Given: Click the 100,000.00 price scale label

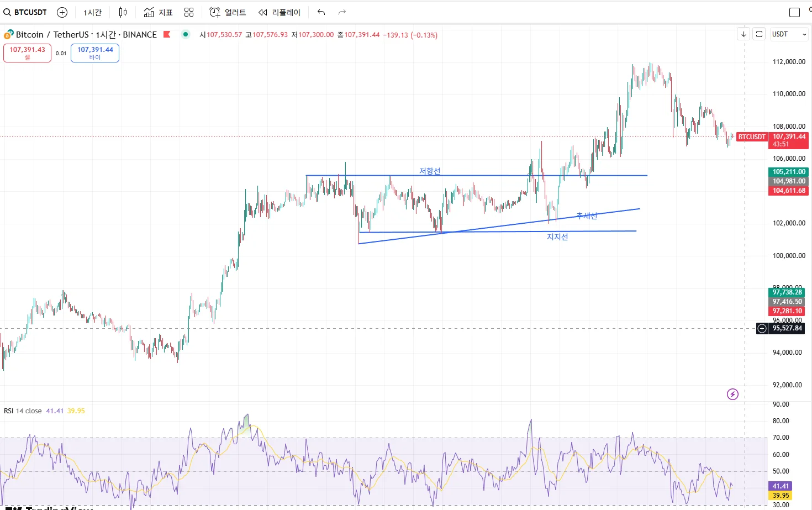Looking at the screenshot, I should pyautogui.click(x=789, y=256).
